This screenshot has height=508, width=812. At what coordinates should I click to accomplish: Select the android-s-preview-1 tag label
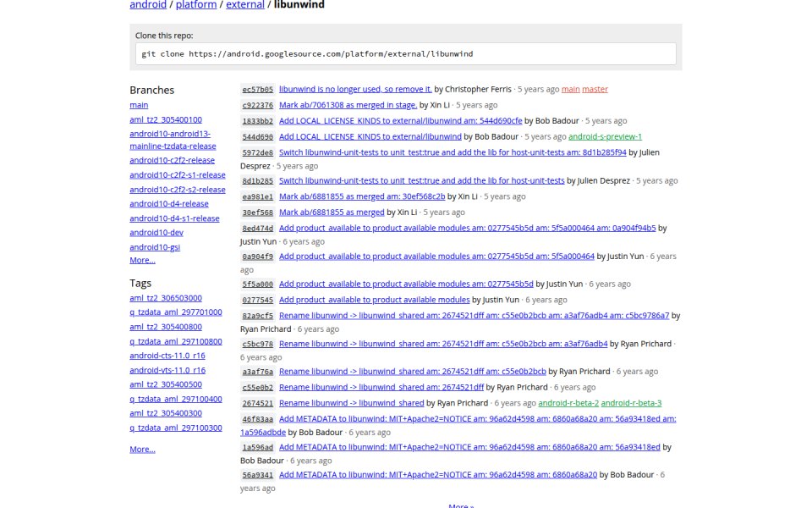pos(605,136)
